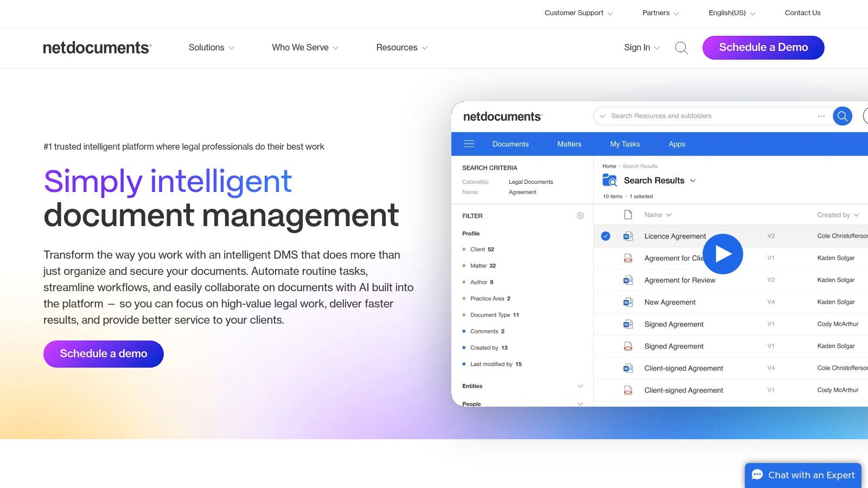Expand the Who We Serve menu
Viewport: 868px width, 488px height.
pos(305,48)
